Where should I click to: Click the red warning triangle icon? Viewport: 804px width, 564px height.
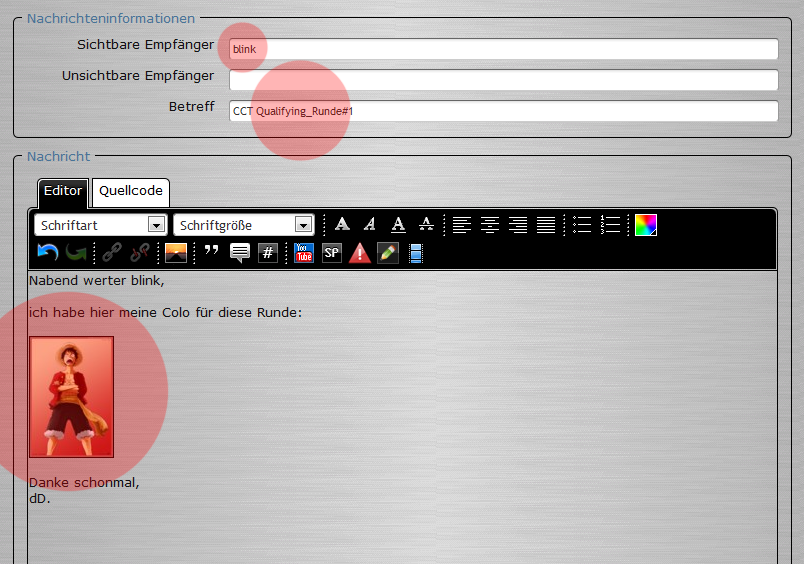[x=359, y=253]
